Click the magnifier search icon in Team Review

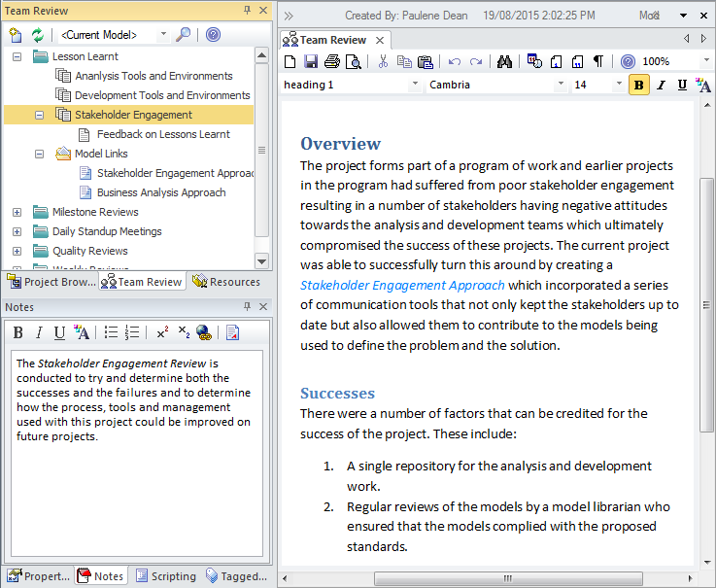pos(183,35)
